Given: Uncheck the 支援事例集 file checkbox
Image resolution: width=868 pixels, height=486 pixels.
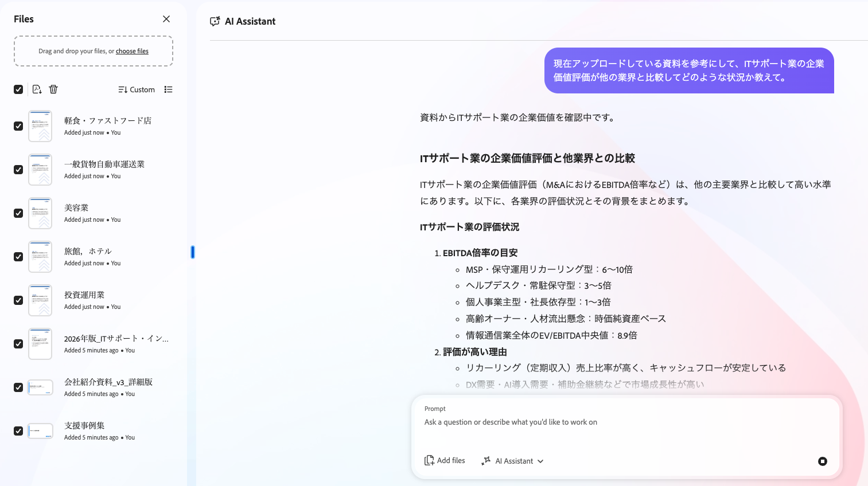Looking at the screenshot, I should [18, 431].
